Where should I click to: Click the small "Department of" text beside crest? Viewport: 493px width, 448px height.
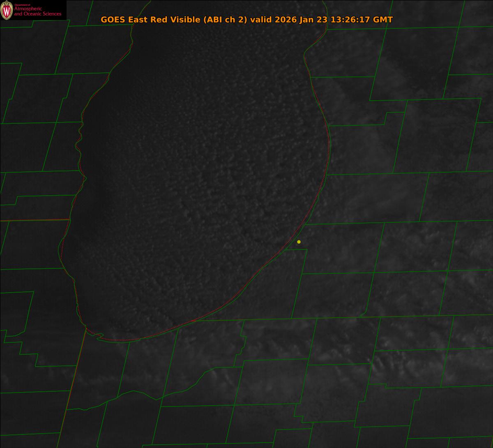(22, 5)
